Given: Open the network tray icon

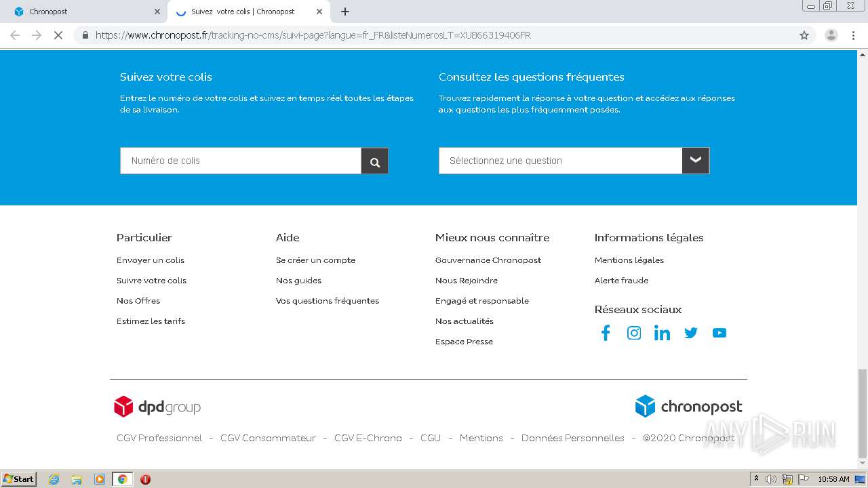Looking at the screenshot, I should (x=787, y=479).
